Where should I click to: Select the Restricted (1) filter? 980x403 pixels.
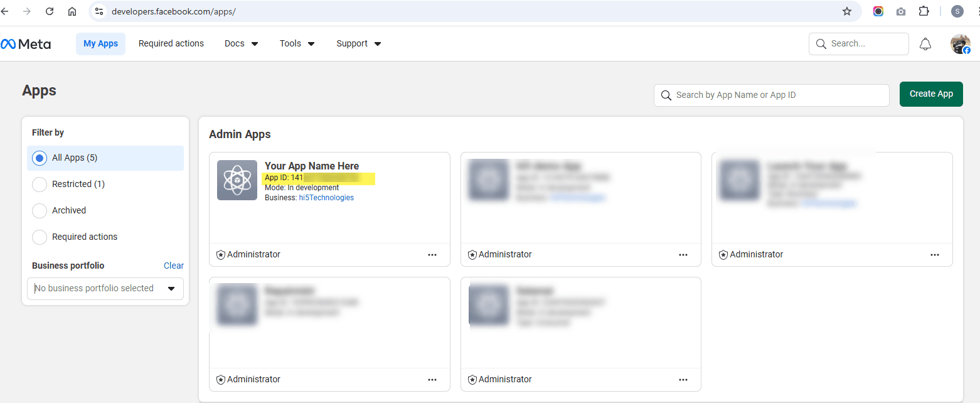[40, 185]
